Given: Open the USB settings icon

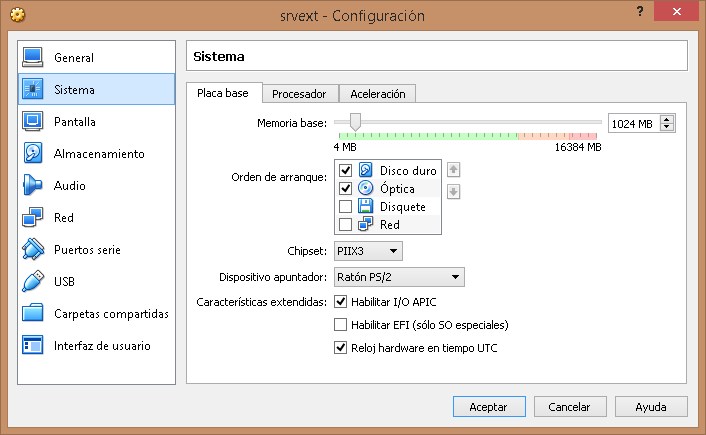Looking at the screenshot, I should tap(33, 281).
